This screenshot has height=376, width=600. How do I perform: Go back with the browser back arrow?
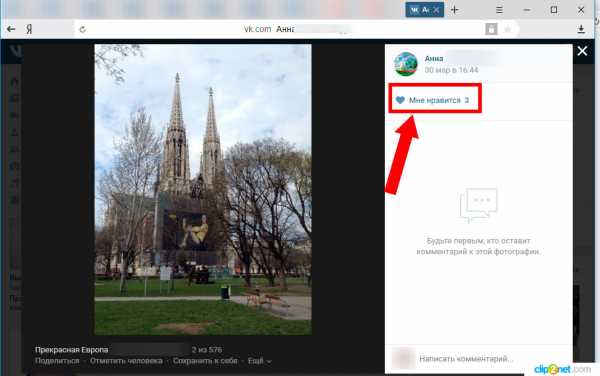pos(11,29)
